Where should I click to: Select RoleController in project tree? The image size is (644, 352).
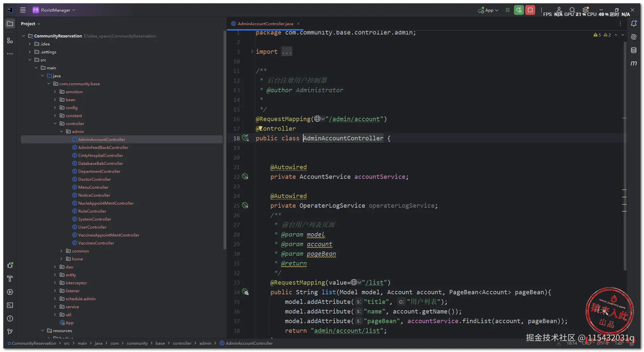pos(92,211)
